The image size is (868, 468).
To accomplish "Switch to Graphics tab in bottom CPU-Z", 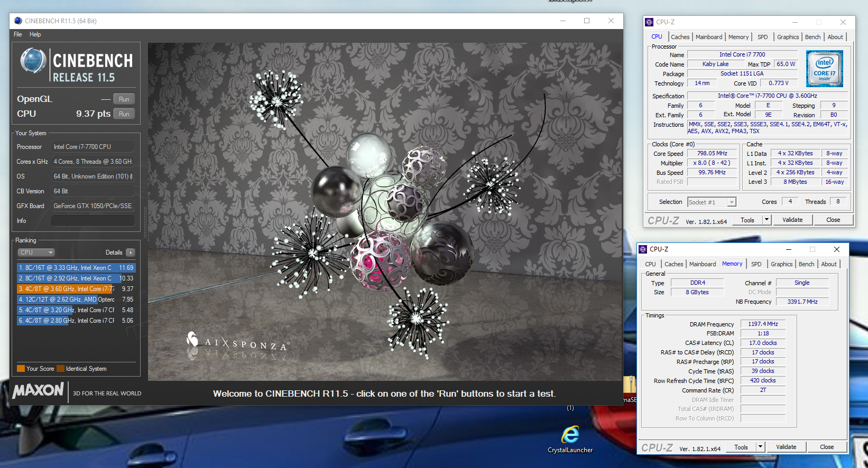I will pos(781,264).
